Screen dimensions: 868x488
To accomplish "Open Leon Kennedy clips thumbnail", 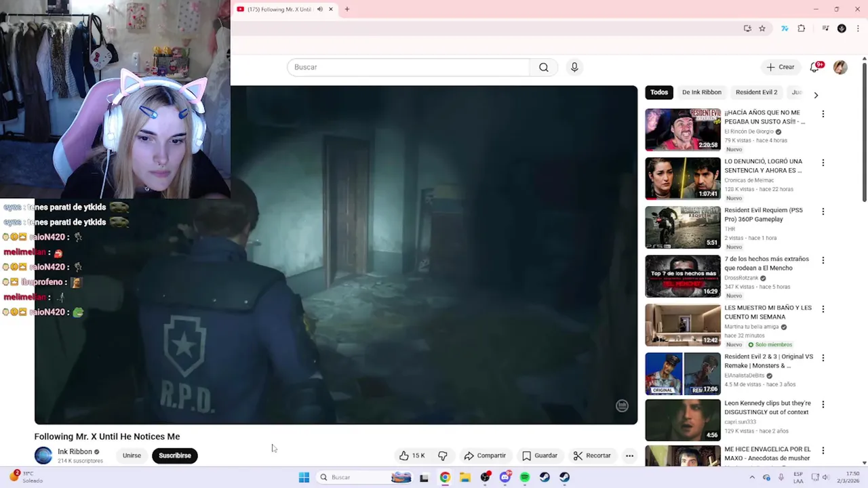I will click(x=683, y=420).
